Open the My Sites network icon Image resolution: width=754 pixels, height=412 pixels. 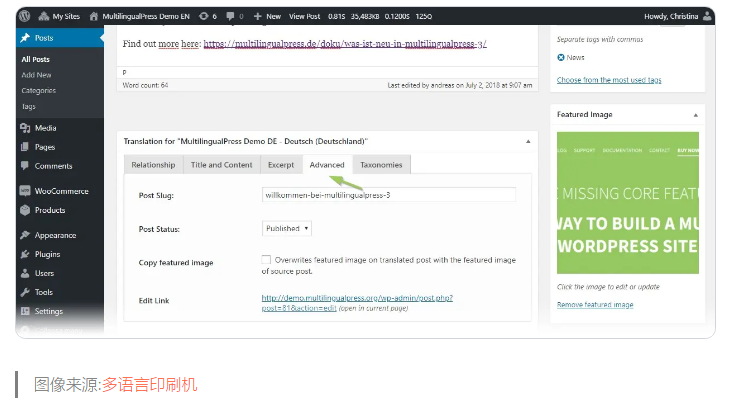(44, 16)
